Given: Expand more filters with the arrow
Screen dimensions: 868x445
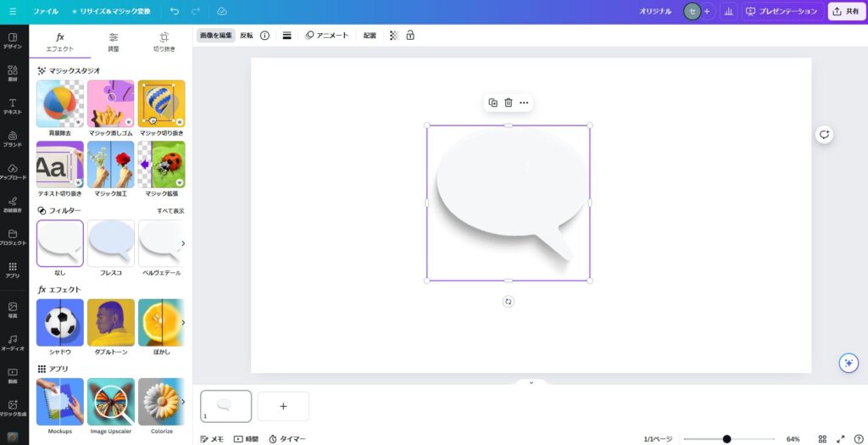Looking at the screenshot, I should (x=183, y=243).
